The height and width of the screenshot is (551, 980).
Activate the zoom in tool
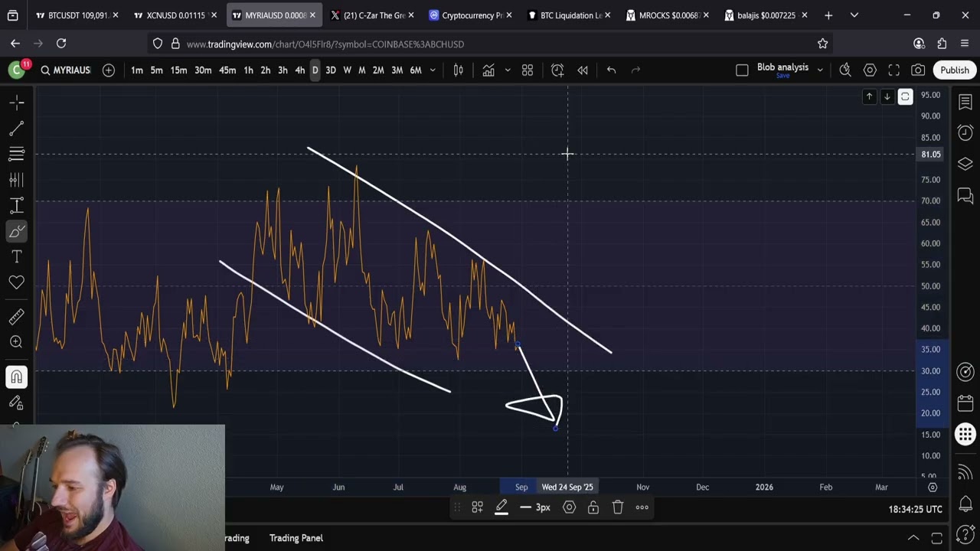pyautogui.click(x=17, y=342)
